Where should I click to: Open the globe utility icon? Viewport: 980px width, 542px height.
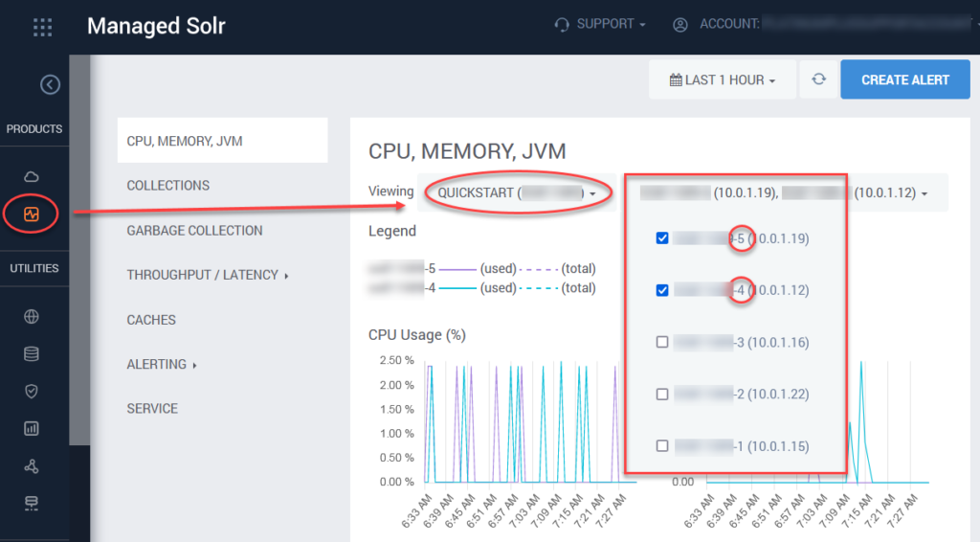pos(32,317)
